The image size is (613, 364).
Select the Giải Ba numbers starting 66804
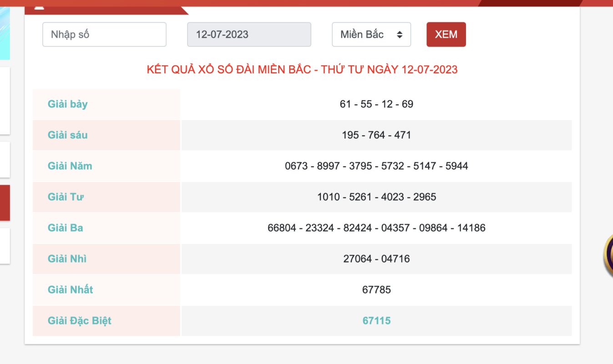(x=376, y=228)
